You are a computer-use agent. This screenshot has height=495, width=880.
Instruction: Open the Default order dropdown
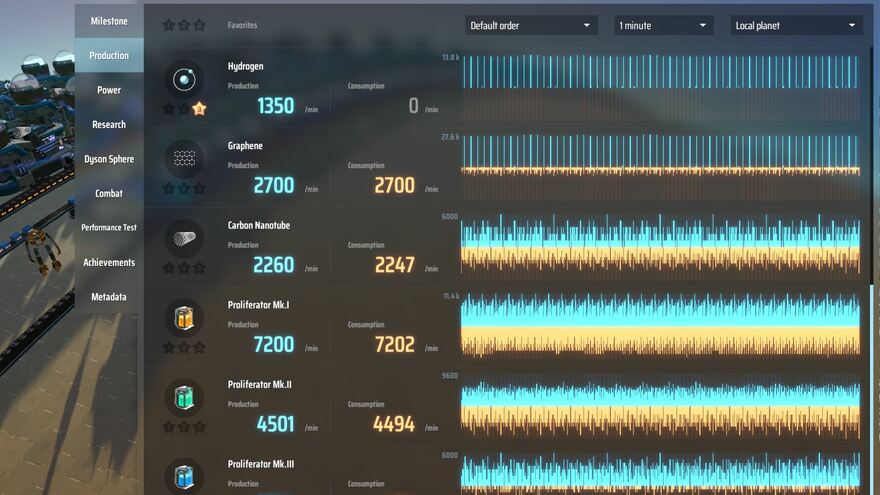tap(531, 25)
